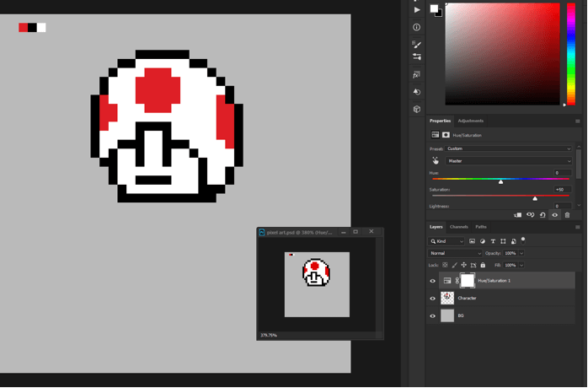
Task: Filter layers by pixel layers icon
Action: [x=472, y=241]
